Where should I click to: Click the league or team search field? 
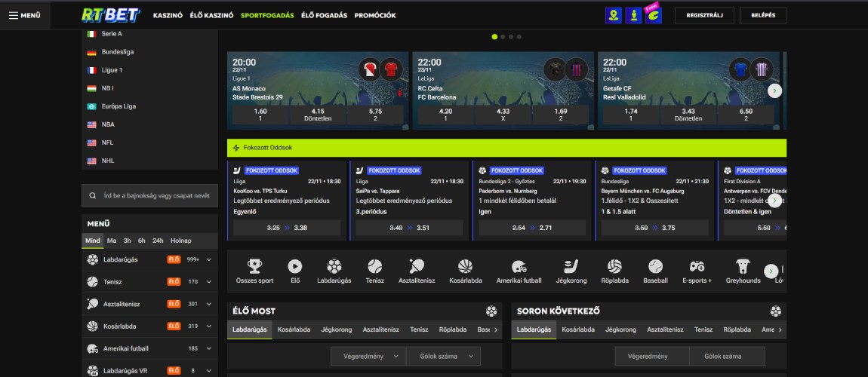pyautogui.click(x=149, y=196)
